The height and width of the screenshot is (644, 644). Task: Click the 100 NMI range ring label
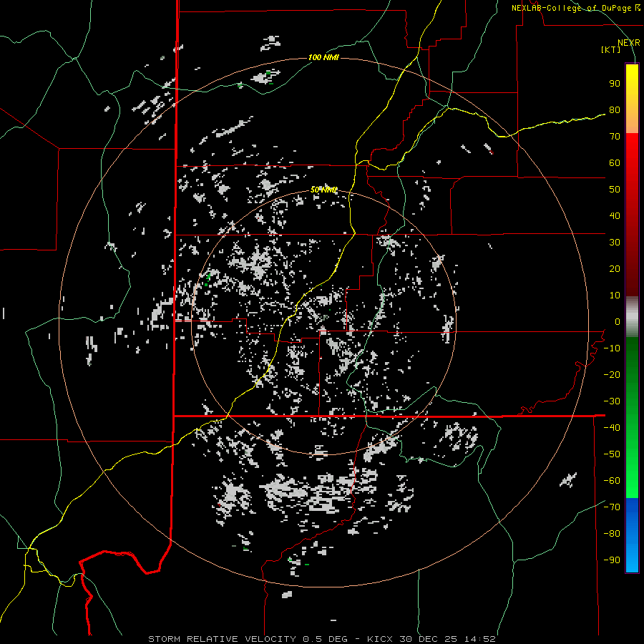click(x=323, y=57)
